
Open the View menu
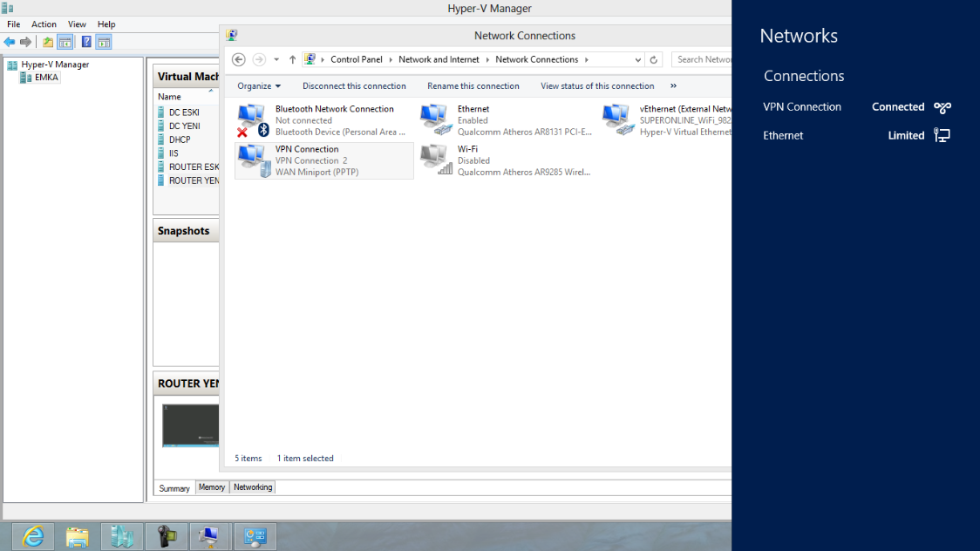tap(77, 24)
